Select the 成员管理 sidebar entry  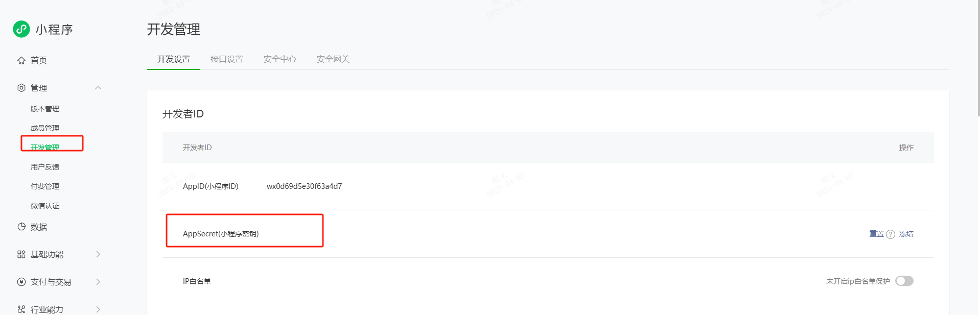[x=44, y=128]
